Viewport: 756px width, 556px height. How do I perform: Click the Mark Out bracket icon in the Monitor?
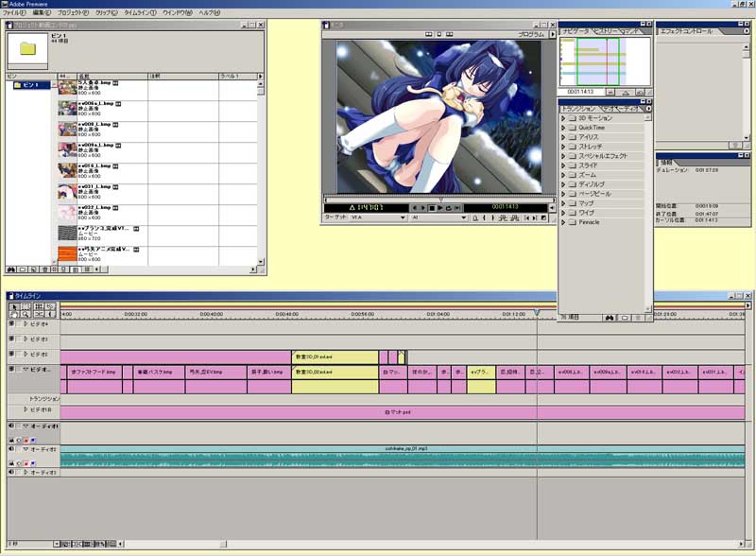click(492, 218)
